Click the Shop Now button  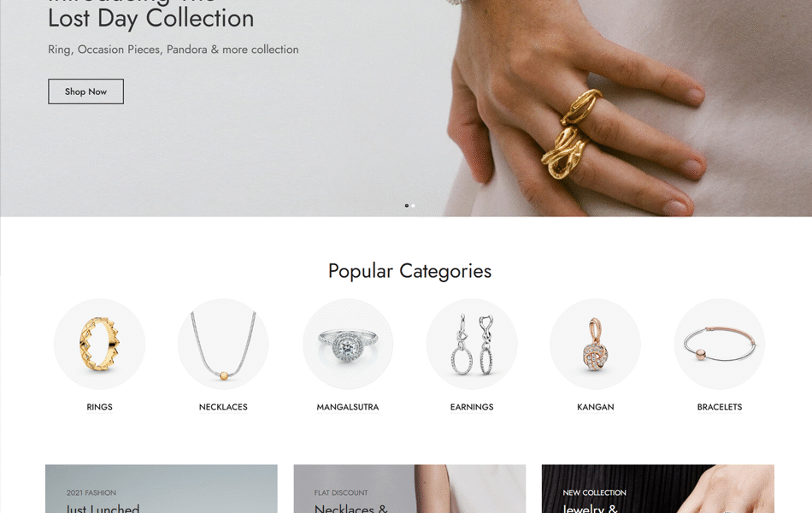[86, 91]
